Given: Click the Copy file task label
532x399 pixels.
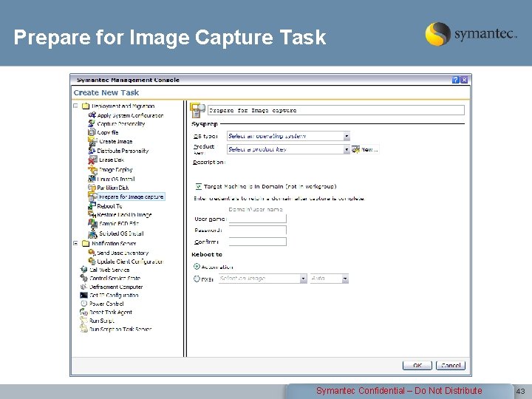Looking at the screenshot, I should tap(108, 132).
